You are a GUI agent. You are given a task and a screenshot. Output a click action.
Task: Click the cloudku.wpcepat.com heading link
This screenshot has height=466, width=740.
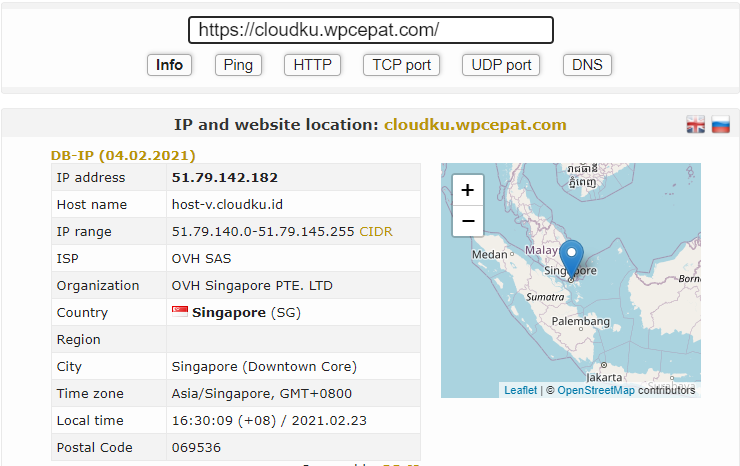475,125
